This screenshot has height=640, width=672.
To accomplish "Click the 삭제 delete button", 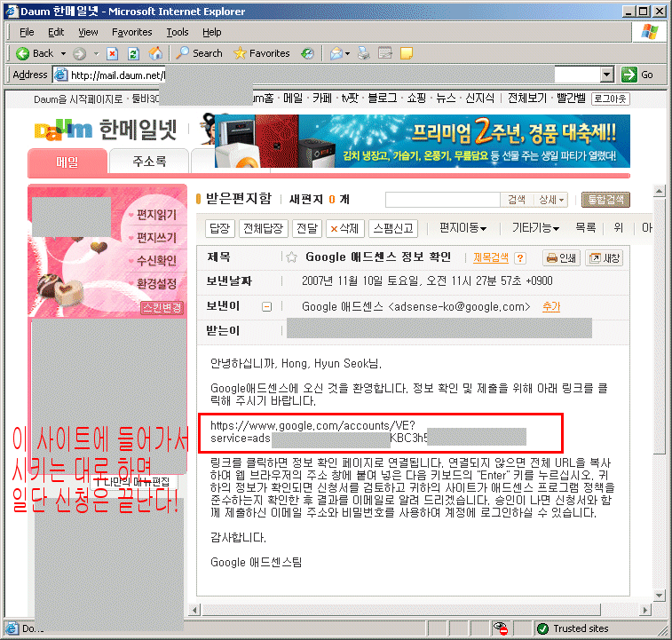I will coord(344,228).
